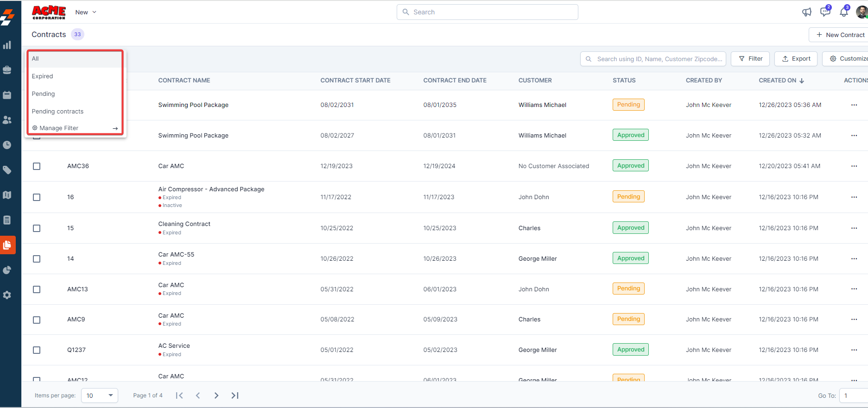
Task: Open the chat messages icon
Action: click(x=825, y=12)
